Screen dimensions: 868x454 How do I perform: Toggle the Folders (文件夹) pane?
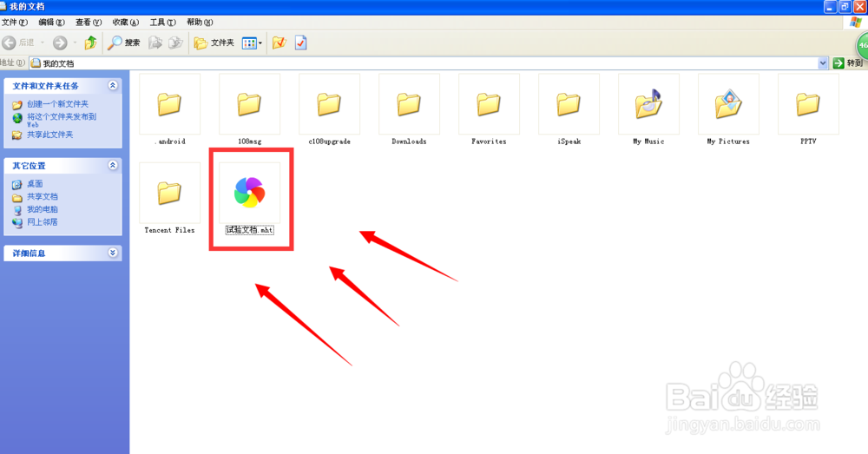pos(214,43)
